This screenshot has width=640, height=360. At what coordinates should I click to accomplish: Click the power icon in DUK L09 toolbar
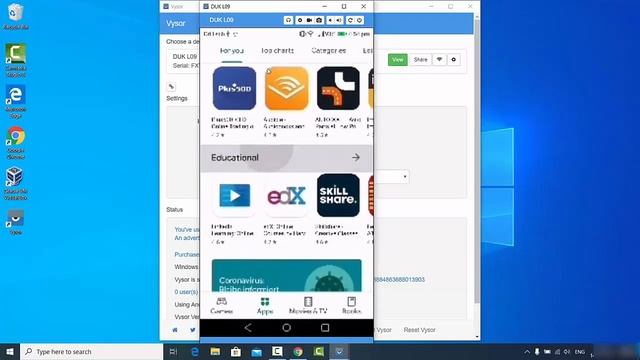point(360,20)
